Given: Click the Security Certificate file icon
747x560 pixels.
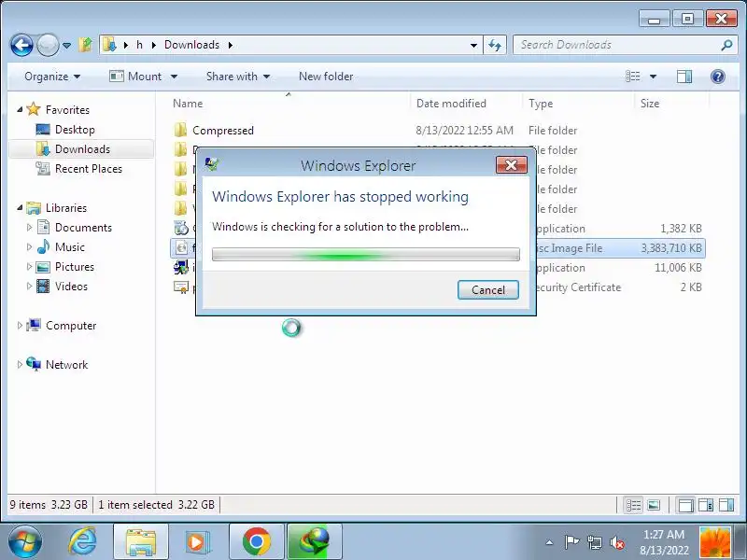Looking at the screenshot, I should (181, 287).
